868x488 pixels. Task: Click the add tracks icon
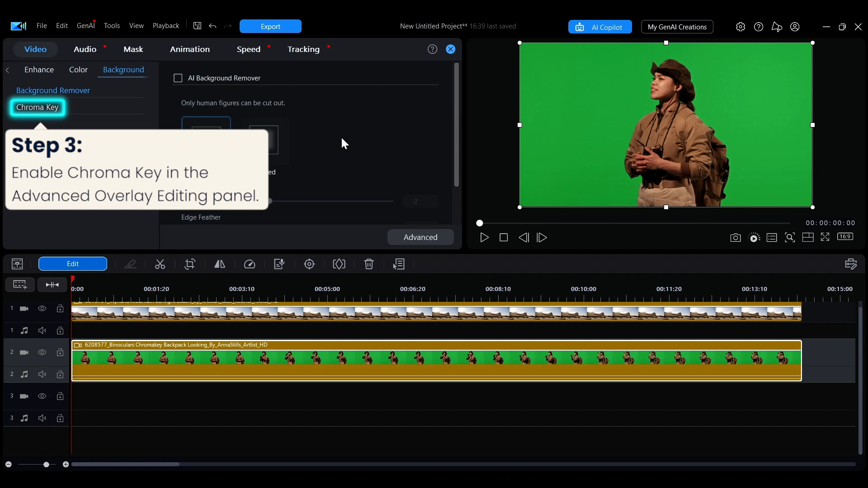pyautogui.click(x=20, y=285)
